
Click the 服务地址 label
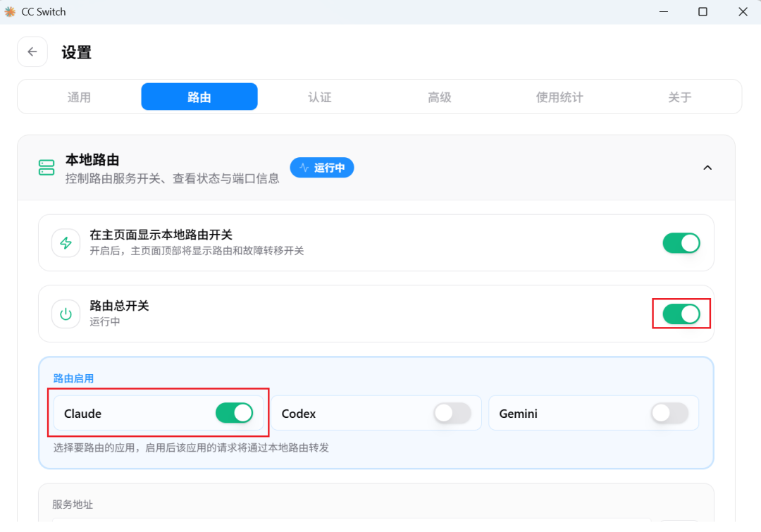tap(73, 505)
